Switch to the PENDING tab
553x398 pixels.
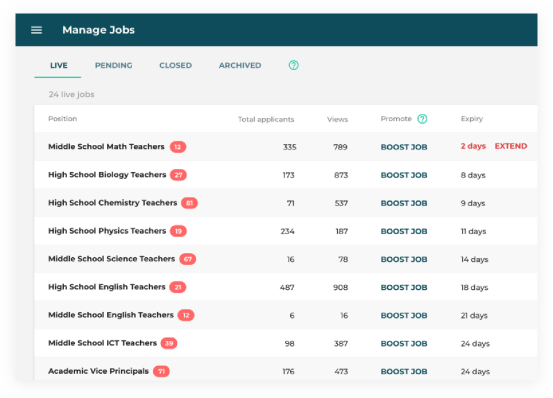pyautogui.click(x=114, y=66)
